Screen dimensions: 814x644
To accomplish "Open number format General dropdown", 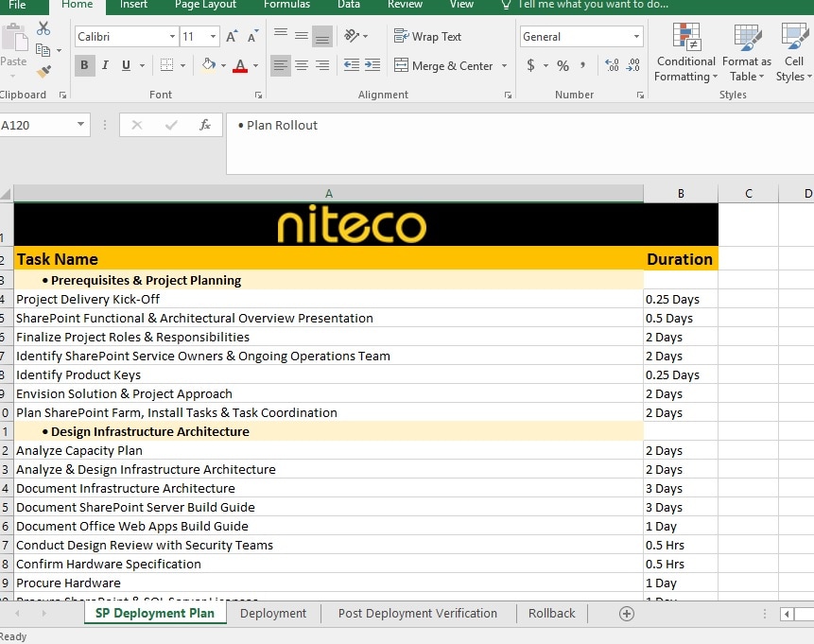I will 636,36.
